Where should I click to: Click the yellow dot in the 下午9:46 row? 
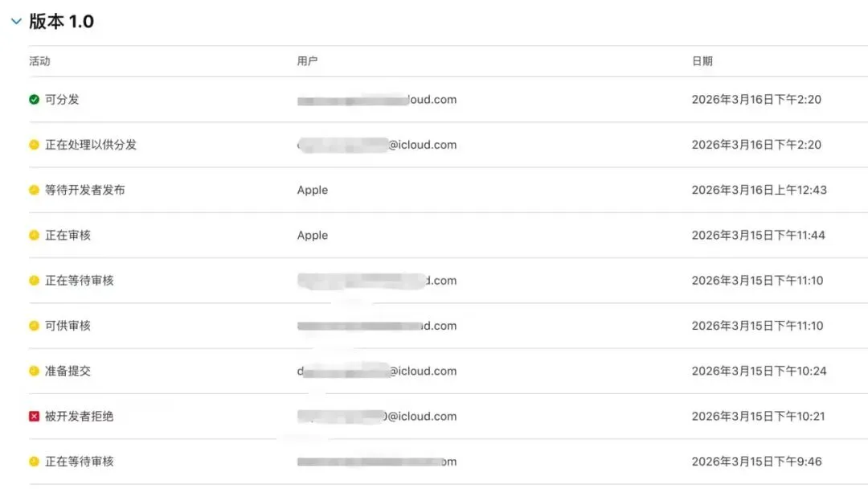[x=34, y=462]
